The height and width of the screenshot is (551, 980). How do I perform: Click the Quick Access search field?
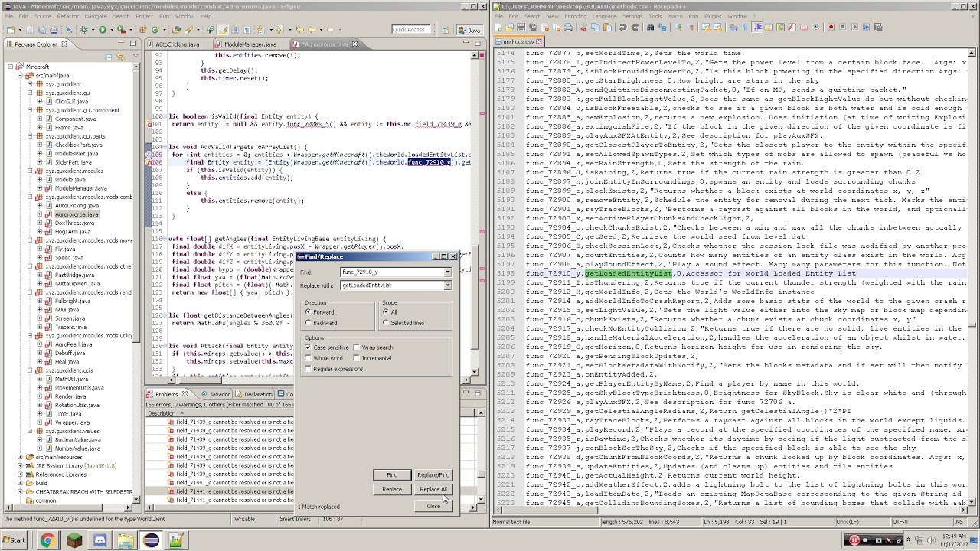point(410,30)
